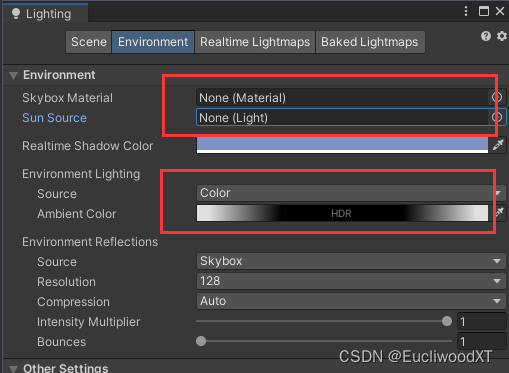
Task: Click the Resolution label
Action: [x=66, y=282]
